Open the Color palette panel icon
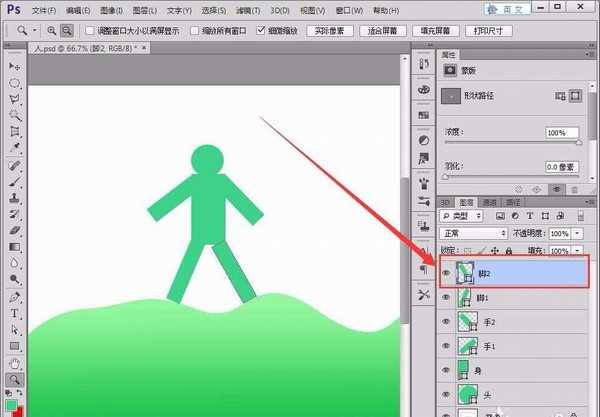 [424, 90]
